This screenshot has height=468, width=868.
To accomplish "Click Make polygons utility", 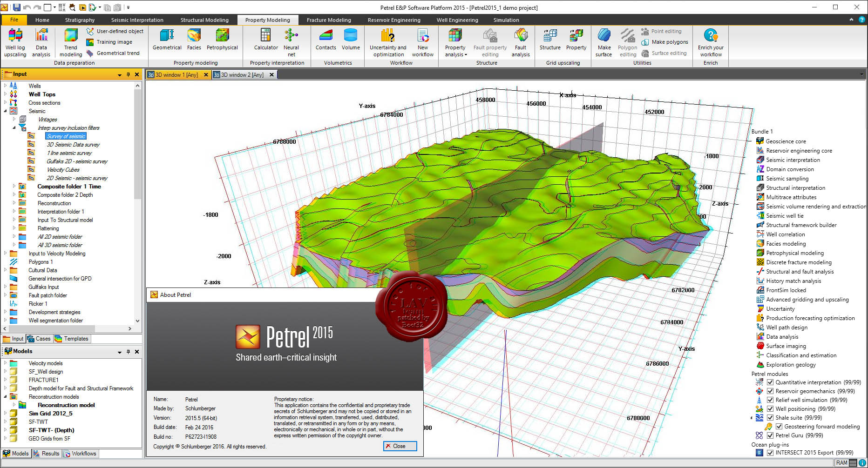I will click(x=665, y=42).
